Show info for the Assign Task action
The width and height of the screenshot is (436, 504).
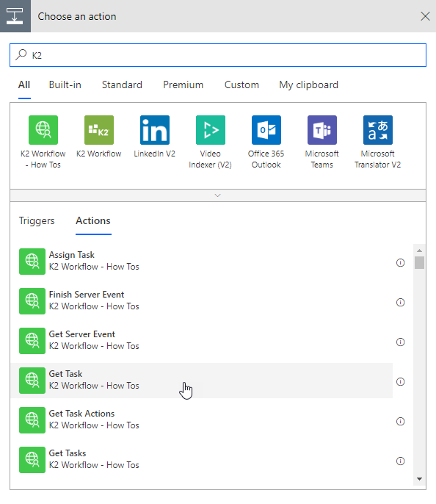click(400, 262)
